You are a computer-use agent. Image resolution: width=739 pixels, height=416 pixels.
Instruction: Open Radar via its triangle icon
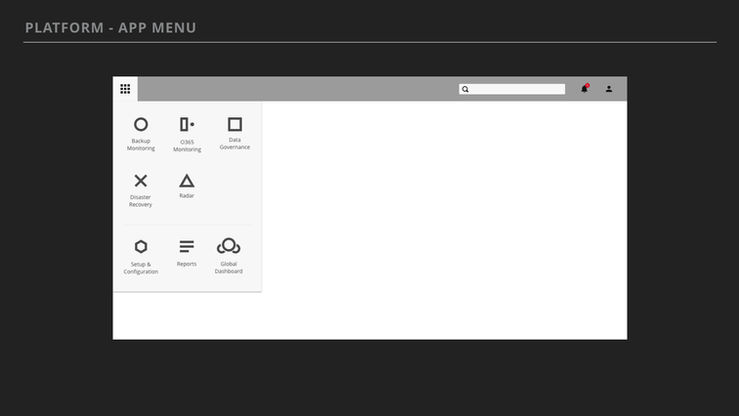pos(187,181)
